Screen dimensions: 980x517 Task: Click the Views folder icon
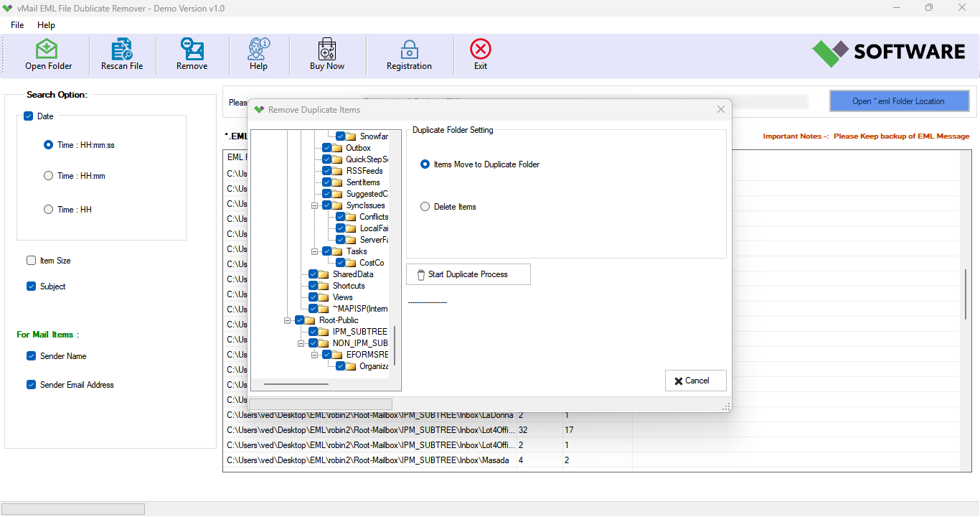tap(324, 297)
